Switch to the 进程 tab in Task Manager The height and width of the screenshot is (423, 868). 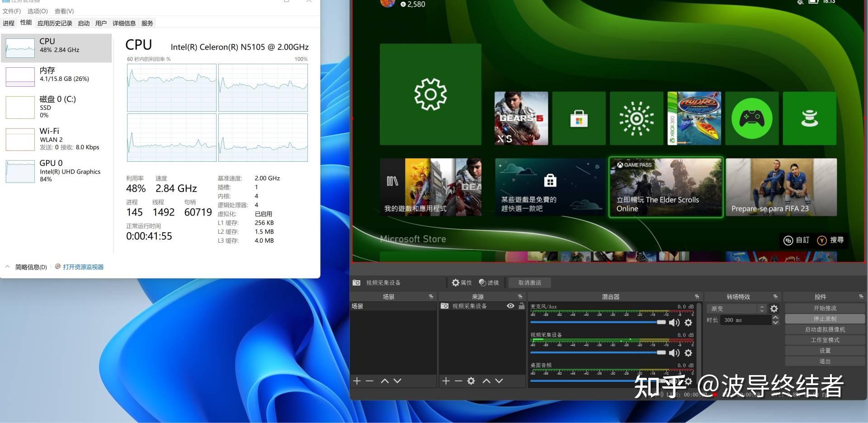coord(8,23)
